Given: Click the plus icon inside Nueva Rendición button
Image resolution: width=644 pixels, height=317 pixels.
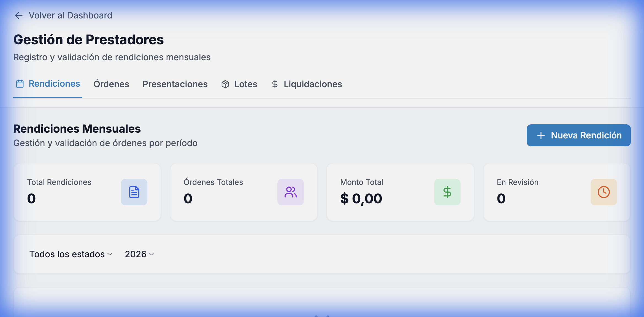Looking at the screenshot, I should tap(540, 135).
